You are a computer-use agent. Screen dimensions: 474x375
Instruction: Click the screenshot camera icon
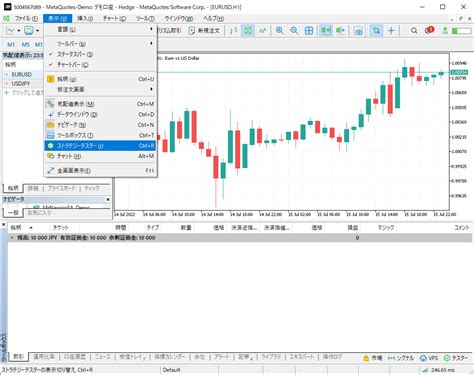pos(358,31)
